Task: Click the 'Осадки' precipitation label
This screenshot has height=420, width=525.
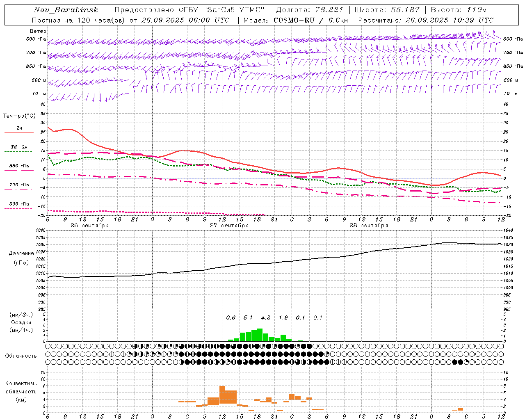Action: (x=21, y=322)
